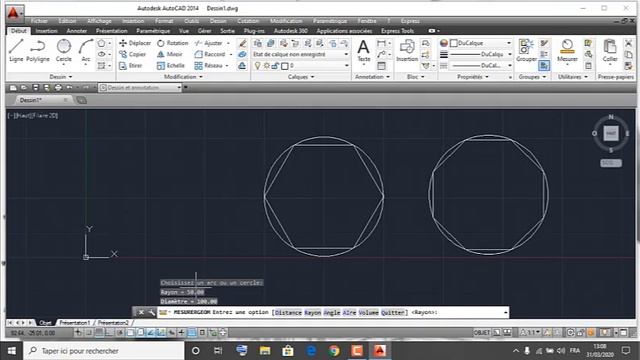Toggle the layer freeze sun icon
The image size is (640, 360).
click(266, 66)
